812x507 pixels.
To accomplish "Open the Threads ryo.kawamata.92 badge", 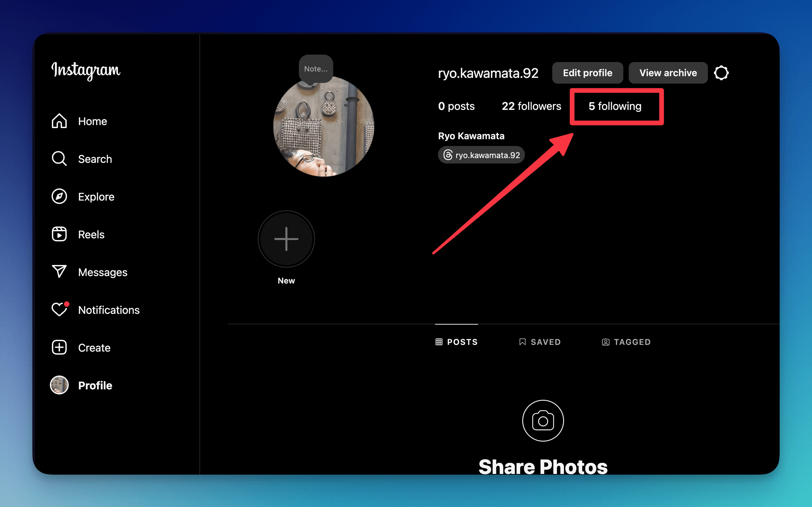I will (x=481, y=155).
